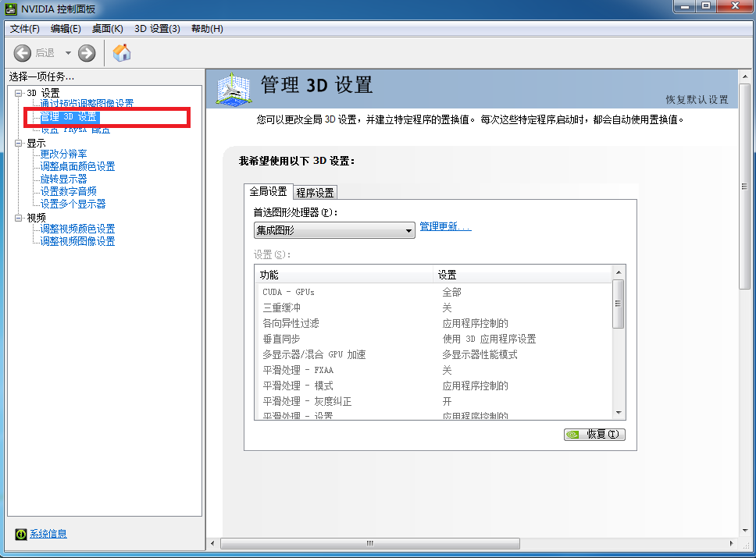
Task: Click the 系统信息 icon at bottom left
Action: [x=21, y=534]
